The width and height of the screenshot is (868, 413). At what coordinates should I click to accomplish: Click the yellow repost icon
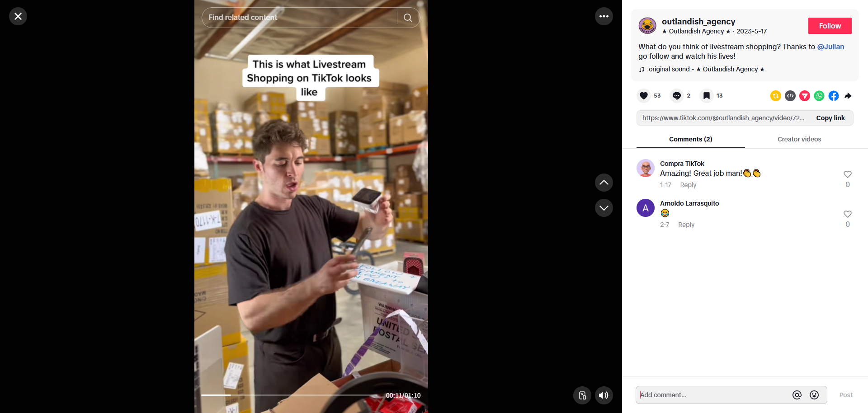[776, 96]
